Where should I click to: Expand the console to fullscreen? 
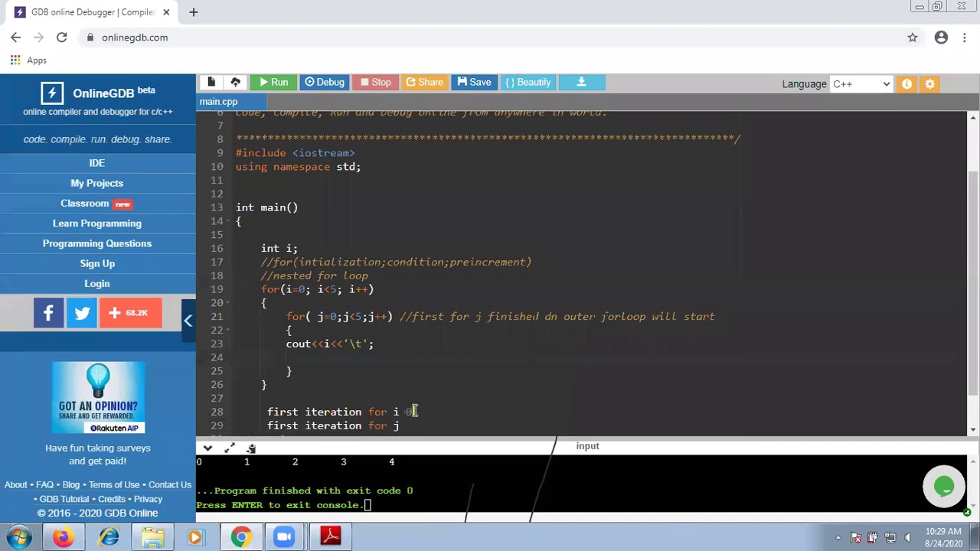230,448
